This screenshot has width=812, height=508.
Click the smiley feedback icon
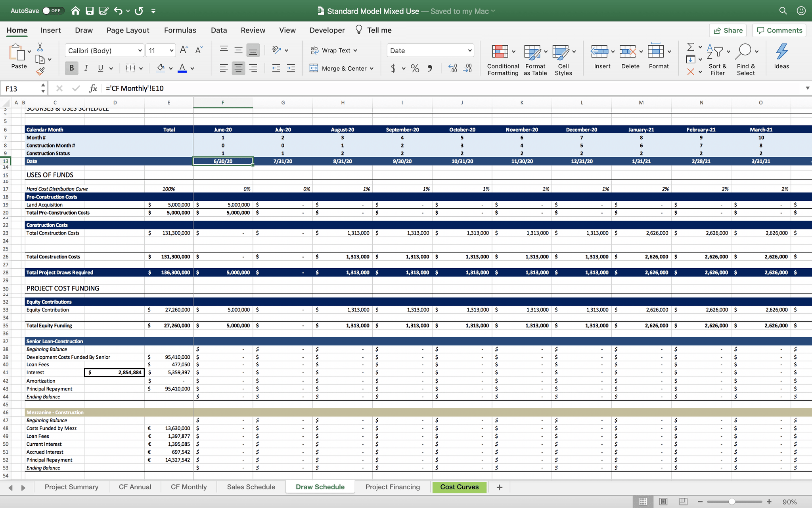[801, 11]
